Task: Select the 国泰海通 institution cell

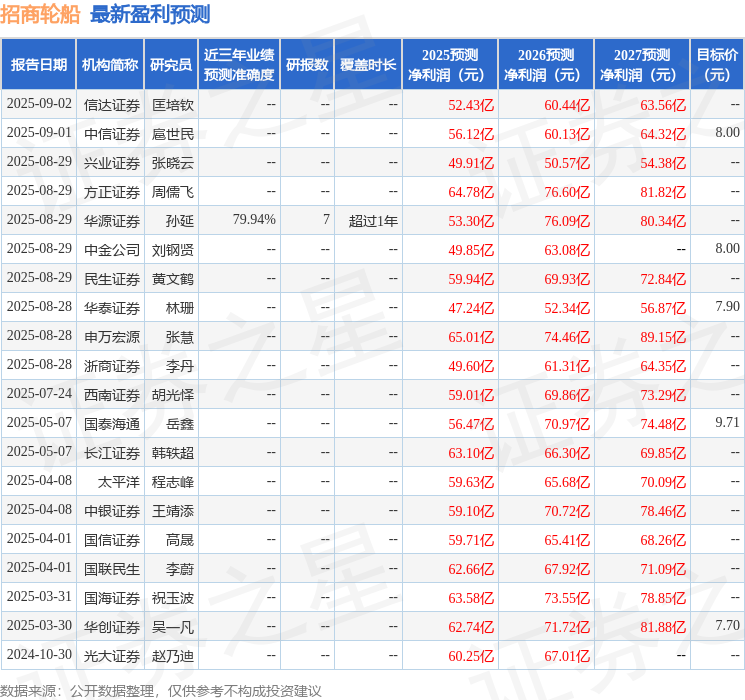Action: coord(112,424)
